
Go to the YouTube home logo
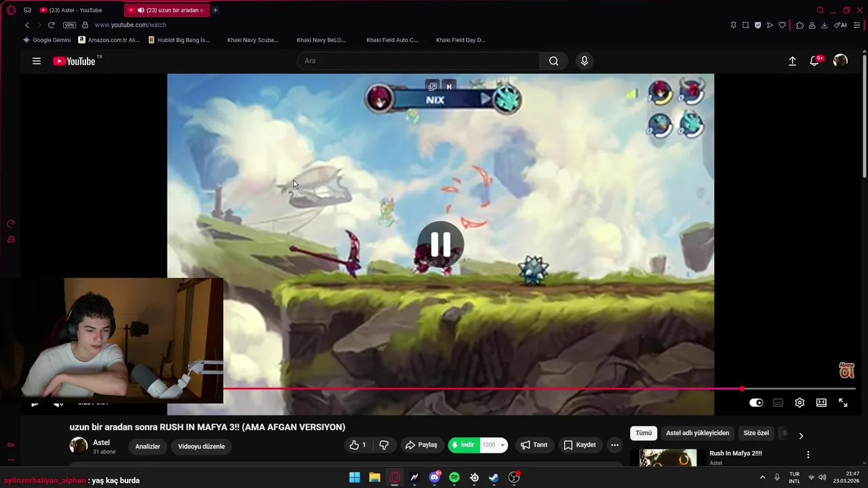click(74, 61)
